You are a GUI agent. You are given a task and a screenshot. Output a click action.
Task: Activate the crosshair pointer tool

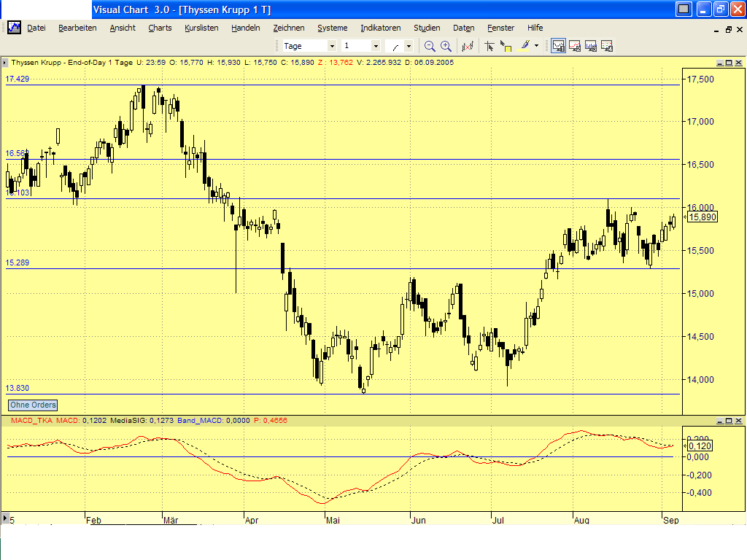click(x=489, y=45)
